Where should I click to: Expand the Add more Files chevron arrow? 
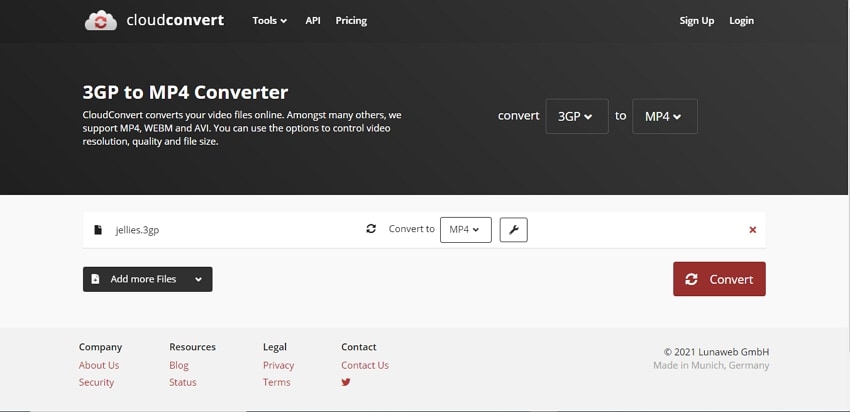pyautogui.click(x=198, y=279)
